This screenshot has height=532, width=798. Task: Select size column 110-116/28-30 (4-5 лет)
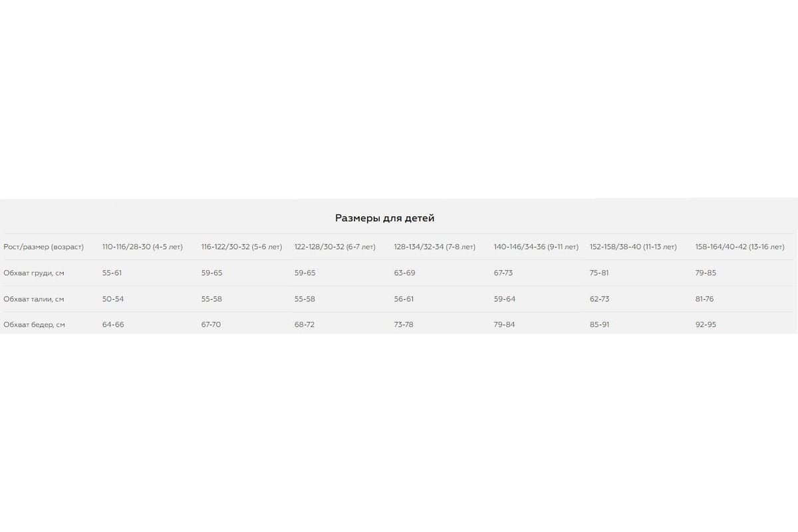coord(142,247)
